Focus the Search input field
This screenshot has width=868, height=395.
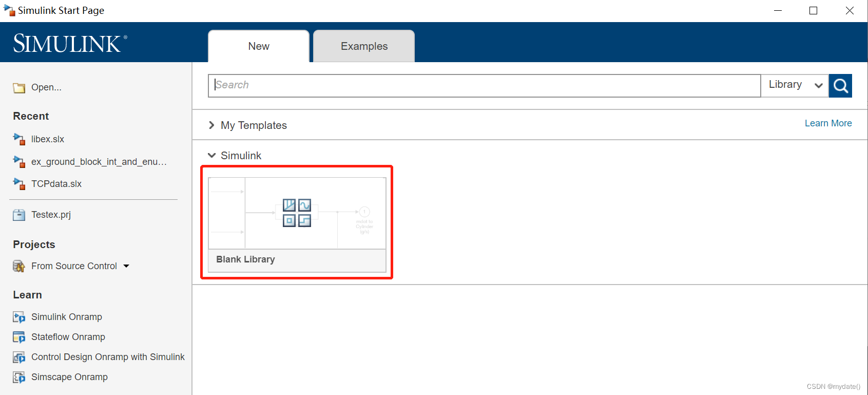484,86
